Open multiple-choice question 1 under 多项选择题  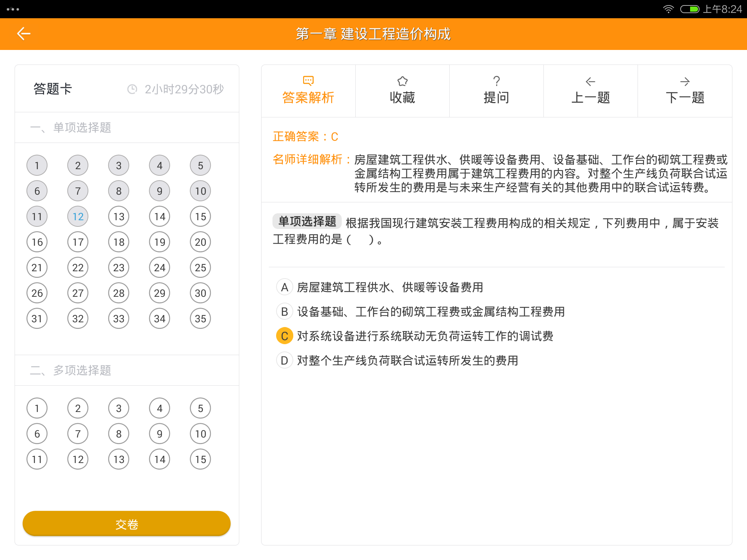point(37,408)
